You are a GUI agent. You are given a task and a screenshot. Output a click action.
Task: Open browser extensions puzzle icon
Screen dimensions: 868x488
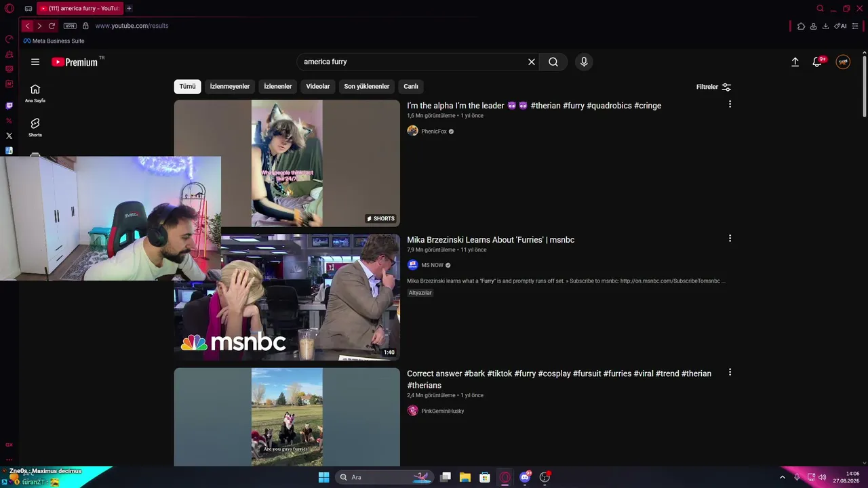pyautogui.click(x=801, y=26)
